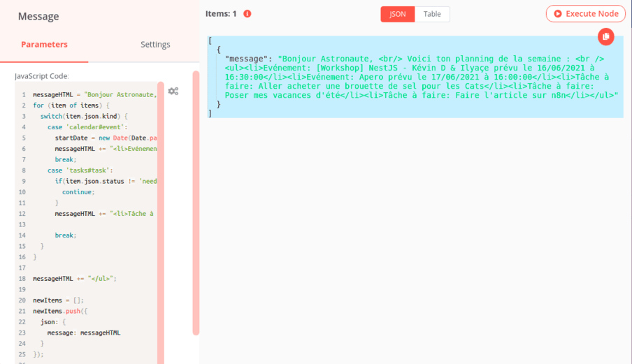632x364 pixels.
Task: Click the case 'calendar#event' code line
Action: [x=87, y=127]
